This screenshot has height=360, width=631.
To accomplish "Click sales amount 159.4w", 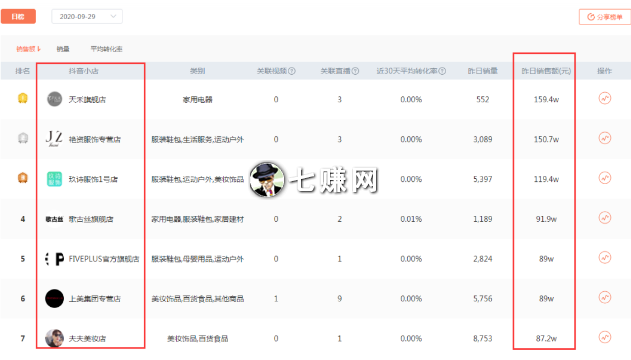I will pyautogui.click(x=546, y=99).
